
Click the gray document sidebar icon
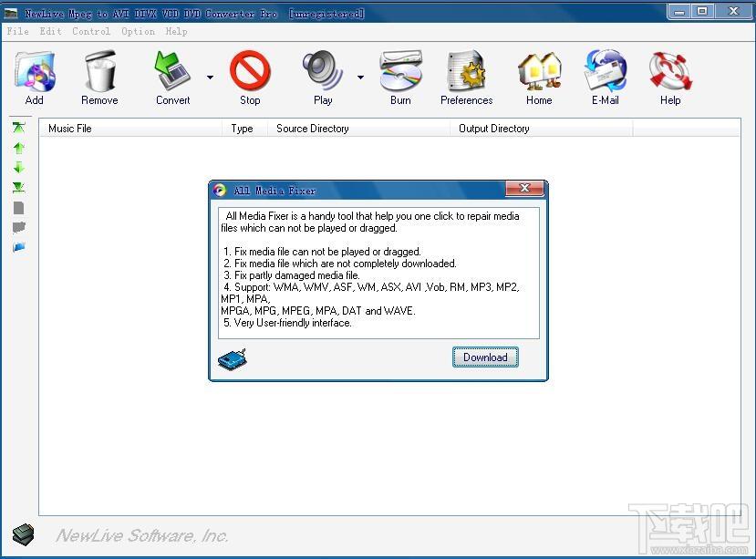[x=19, y=208]
